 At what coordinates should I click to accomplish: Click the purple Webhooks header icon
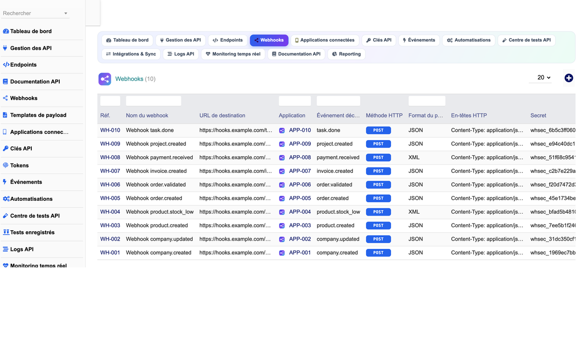[x=105, y=79]
